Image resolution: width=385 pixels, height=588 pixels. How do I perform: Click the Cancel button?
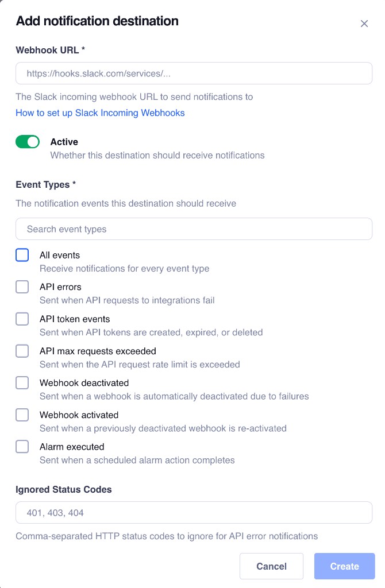(x=271, y=566)
